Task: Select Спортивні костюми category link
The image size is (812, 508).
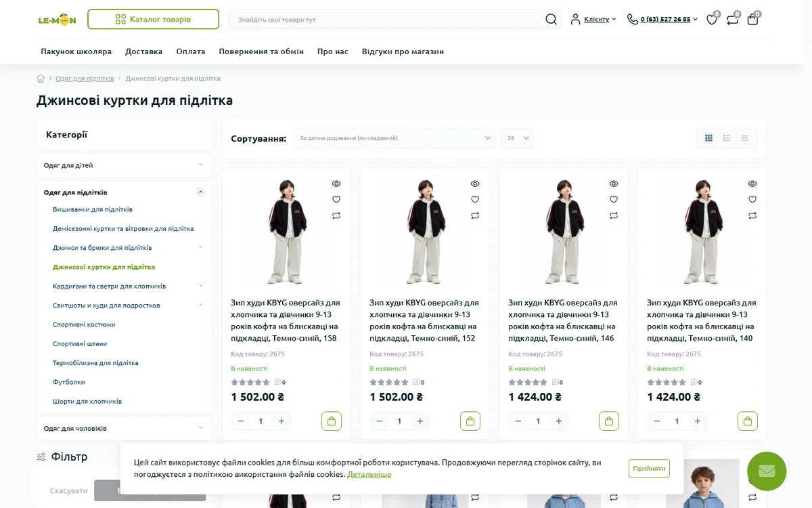Action: pos(84,324)
